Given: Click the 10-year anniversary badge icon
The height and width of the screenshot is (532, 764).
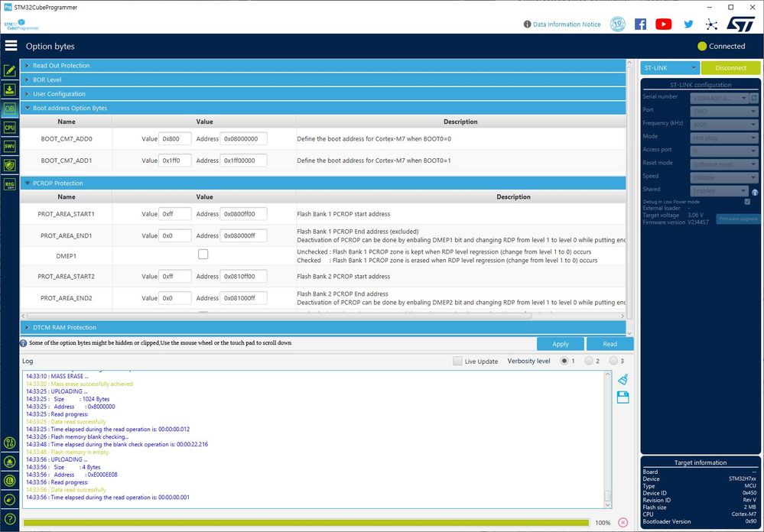Looking at the screenshot, I should [618, 24].
